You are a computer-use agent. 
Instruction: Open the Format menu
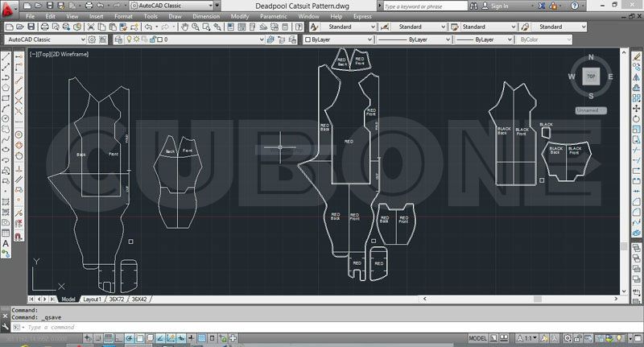tap(123, 16)
